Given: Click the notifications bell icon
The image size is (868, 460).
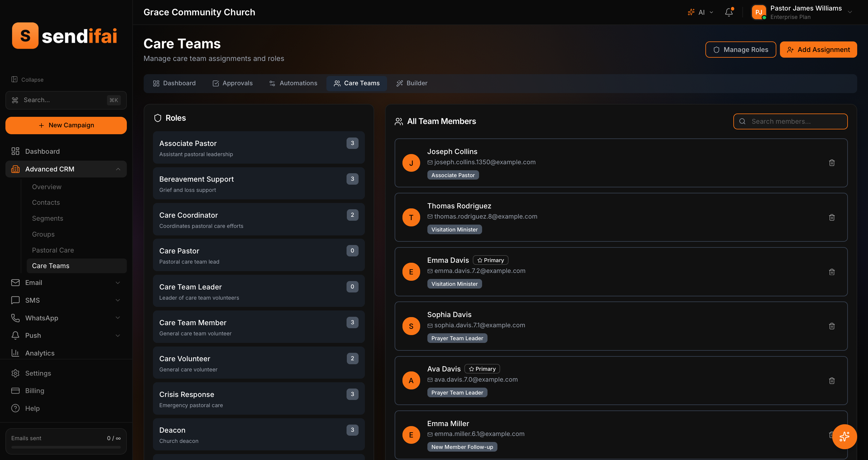Looking at the screenshot, I should 729,12.
